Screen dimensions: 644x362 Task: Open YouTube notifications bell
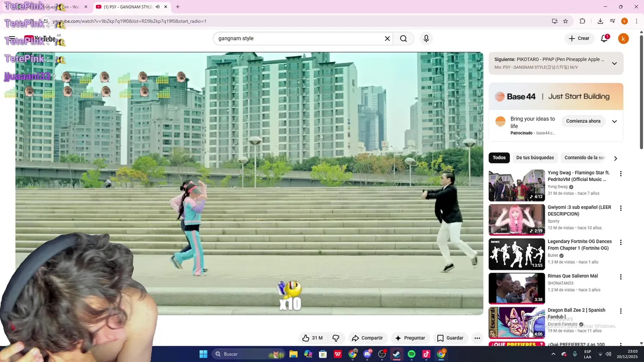tap(605, 39)
